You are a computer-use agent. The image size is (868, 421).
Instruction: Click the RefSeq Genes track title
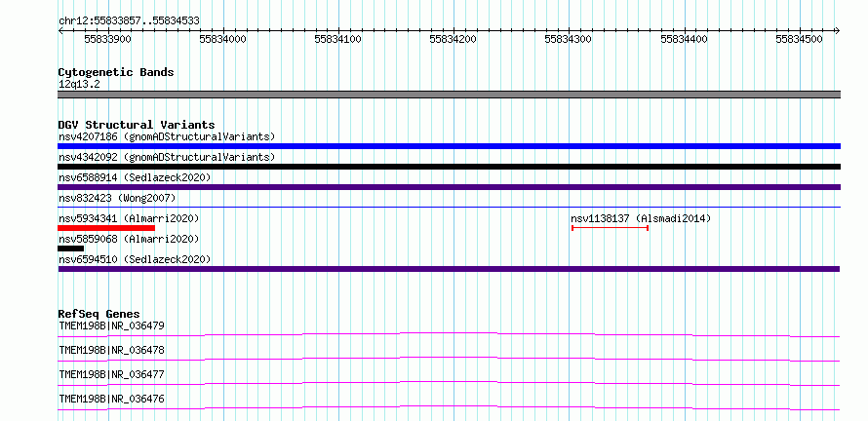click(99, 314)
